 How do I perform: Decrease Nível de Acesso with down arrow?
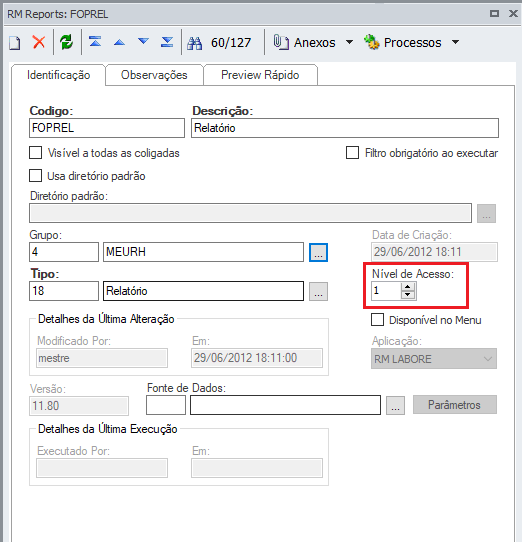408,295
